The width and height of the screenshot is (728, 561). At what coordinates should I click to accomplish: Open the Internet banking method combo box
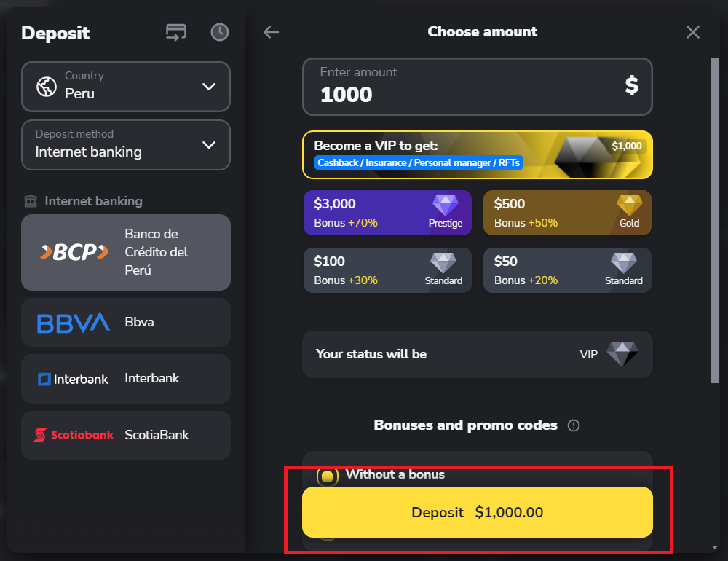coord(126,145)
